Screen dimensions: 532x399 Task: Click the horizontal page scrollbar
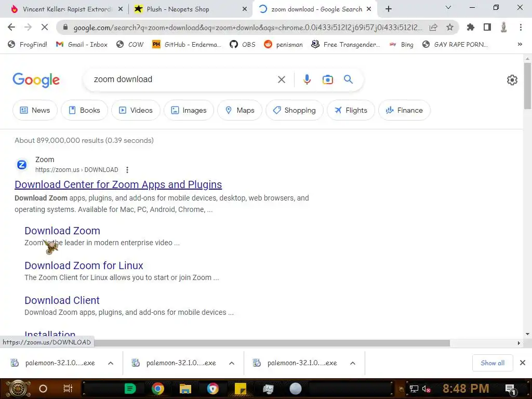click(271, 343)
